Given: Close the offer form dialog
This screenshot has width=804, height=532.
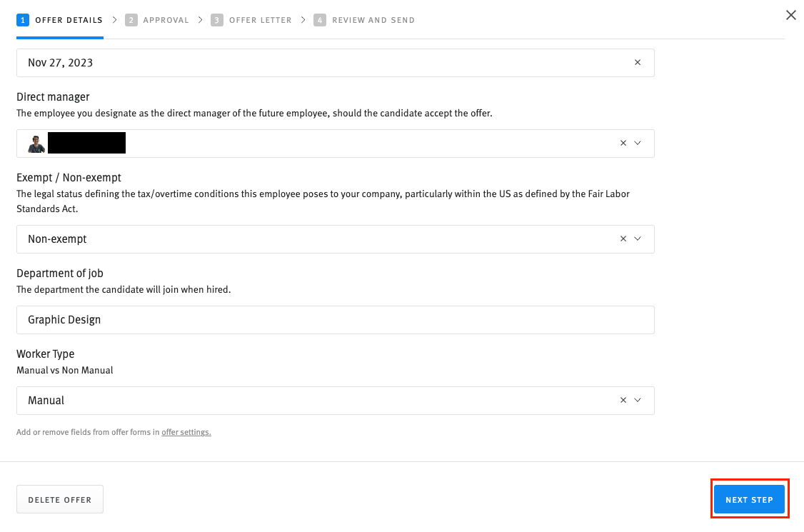Looking at the screenshot, I should pyautogui.click(x=790, y=15).
